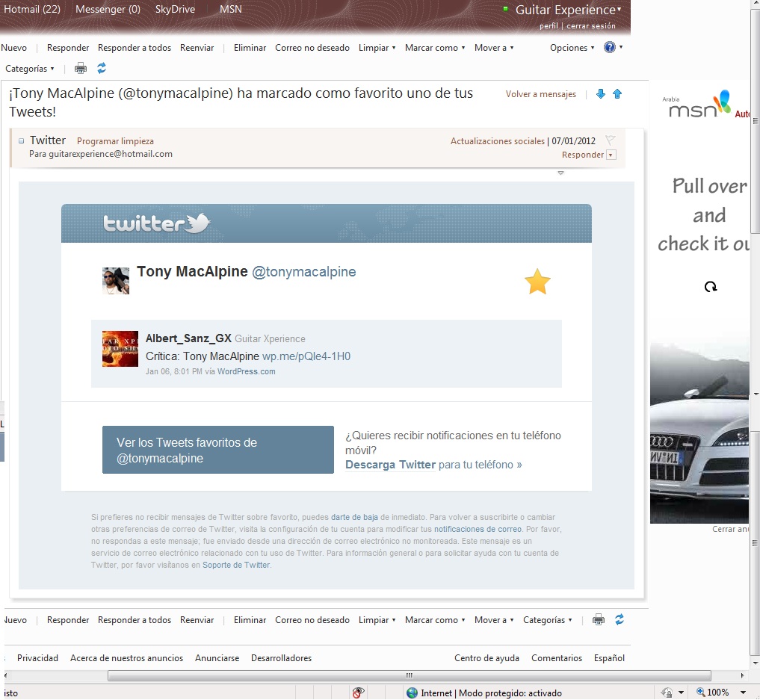Click the yellow favorite star icon
This screenshot has height=700, width=760.
(x=537, y=282)
